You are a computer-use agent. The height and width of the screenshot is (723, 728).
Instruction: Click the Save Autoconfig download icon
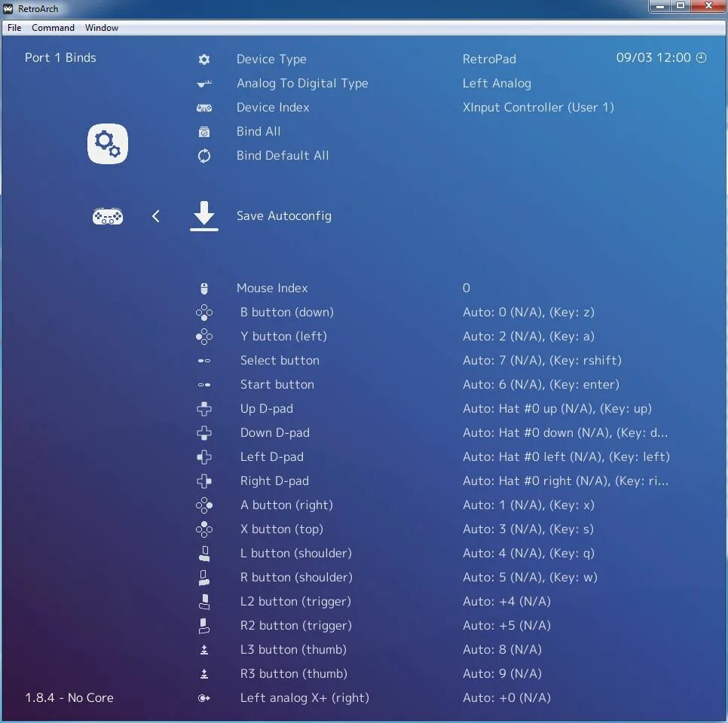tap(204, 216)
